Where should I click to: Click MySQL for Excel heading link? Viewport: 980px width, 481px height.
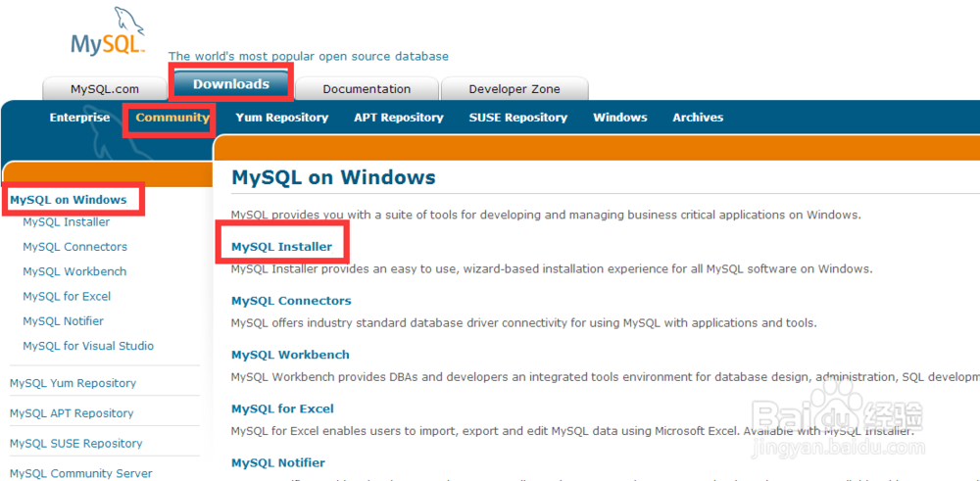[282, 409]
